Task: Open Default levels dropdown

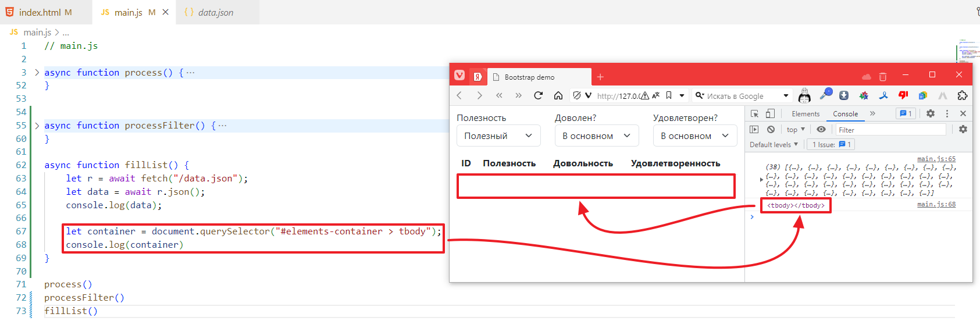Action: [774, 145]
